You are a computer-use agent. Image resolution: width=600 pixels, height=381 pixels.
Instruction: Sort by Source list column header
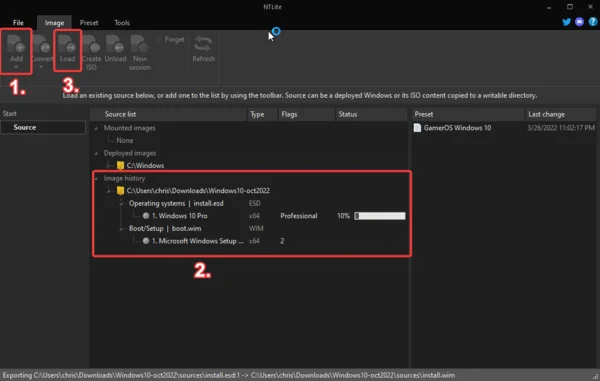[168, 114]
